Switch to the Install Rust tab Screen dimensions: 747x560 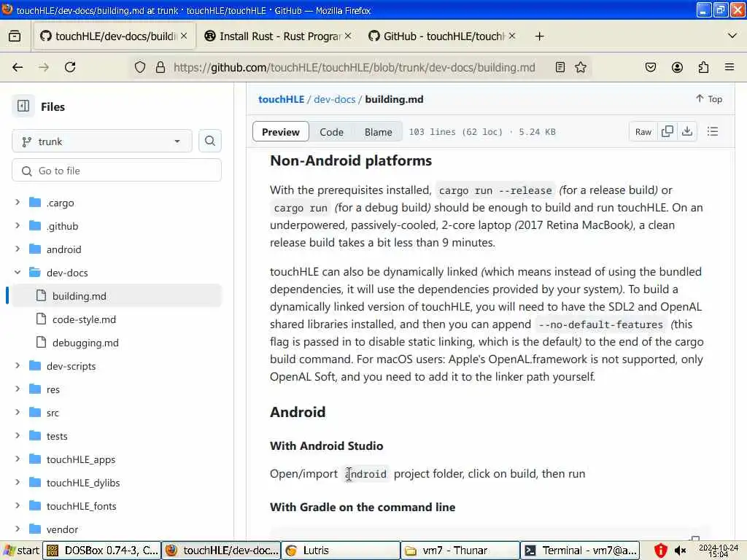[x=279, y=36]
